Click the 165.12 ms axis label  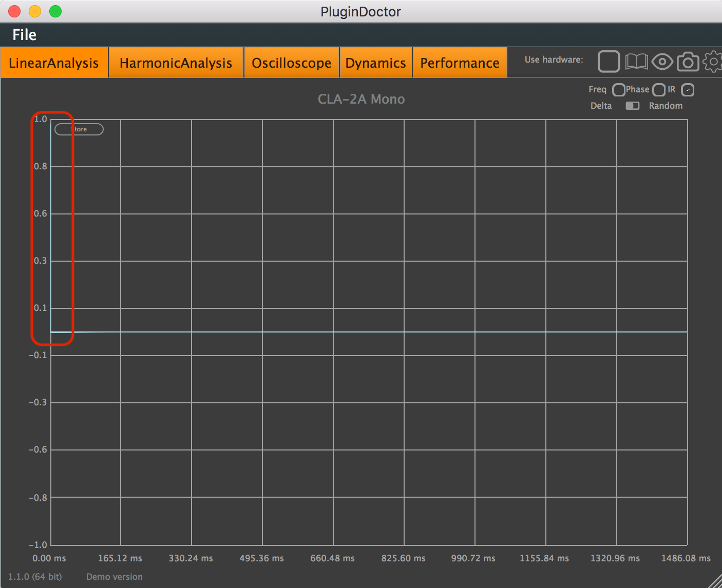pos(120,558)
